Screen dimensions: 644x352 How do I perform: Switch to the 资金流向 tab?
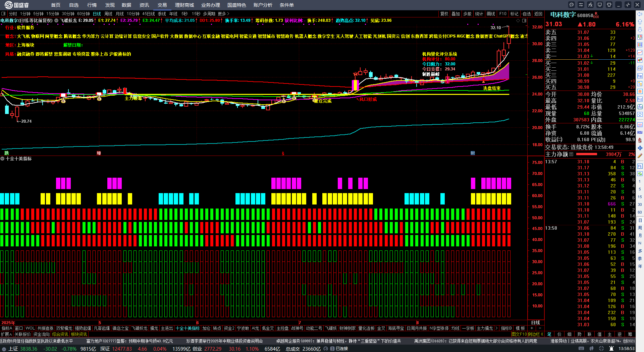click(x=41, y=334)
